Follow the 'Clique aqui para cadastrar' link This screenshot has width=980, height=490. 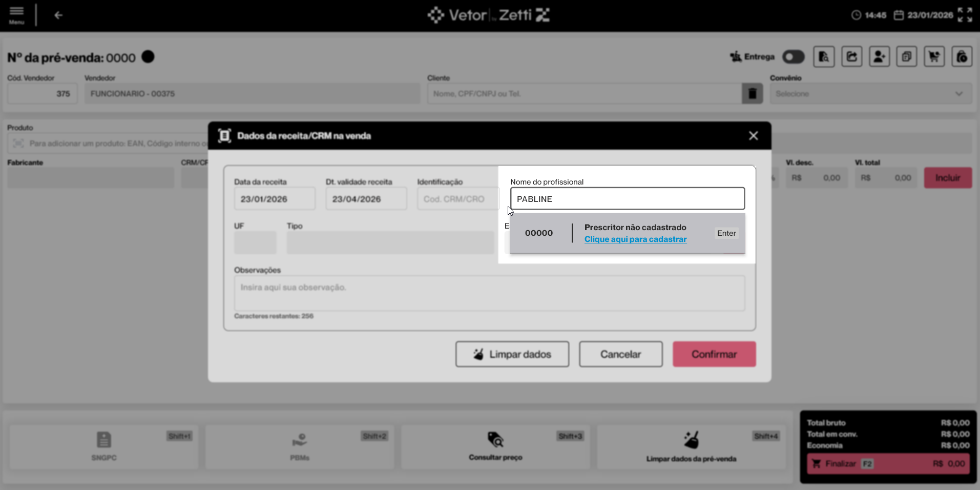click(x=635, y=239)
